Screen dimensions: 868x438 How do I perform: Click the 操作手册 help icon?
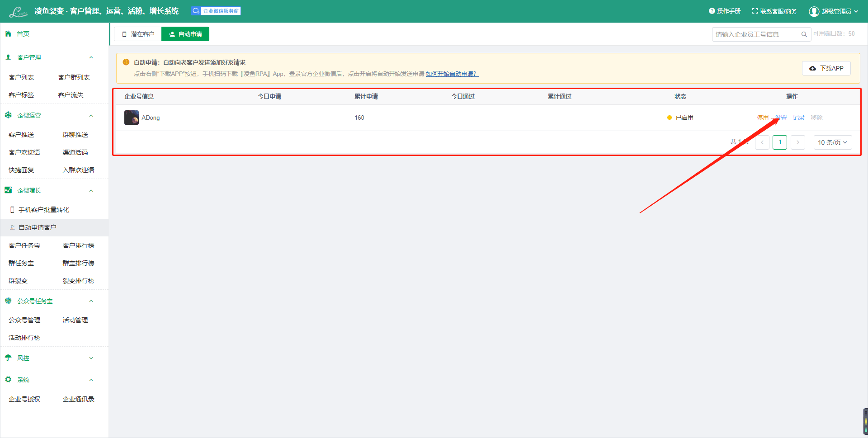point(712,11)
